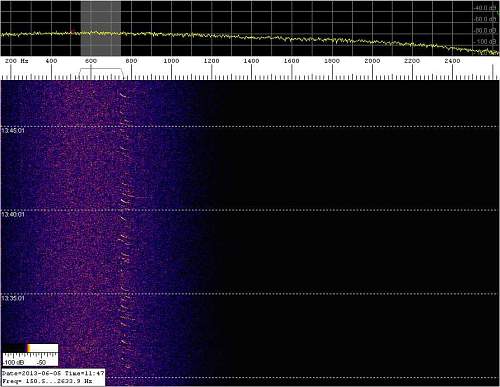The width and height of the screenshot is (500, 387).
Task: Click the -100 dB amplitude axis label
Action: tap(485, 42)
